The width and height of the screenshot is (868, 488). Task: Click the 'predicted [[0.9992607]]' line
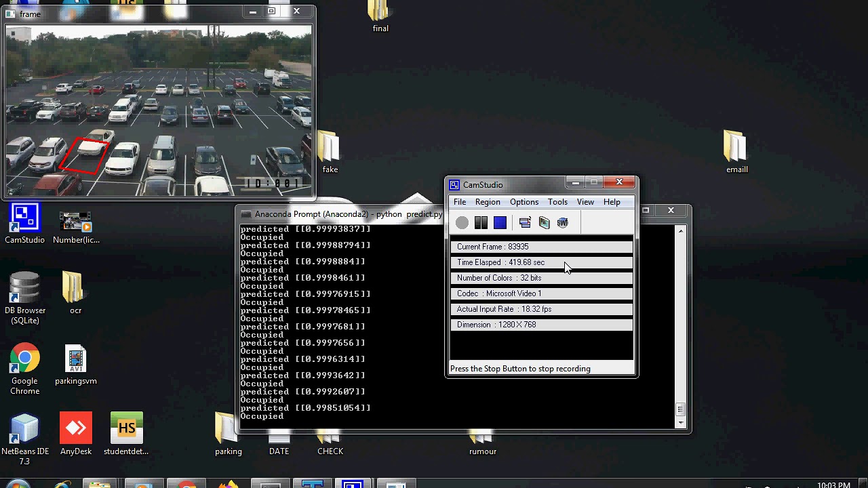(x=302, y=392)
